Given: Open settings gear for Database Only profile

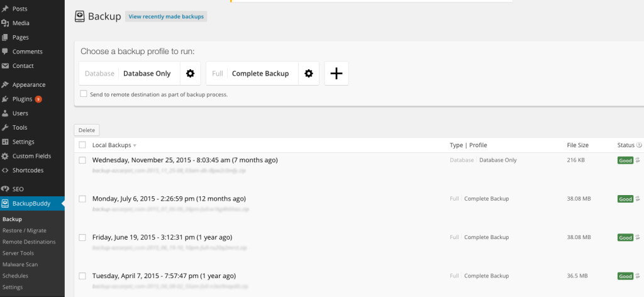Looking at the screenshot, I should [x=190, y=74].
